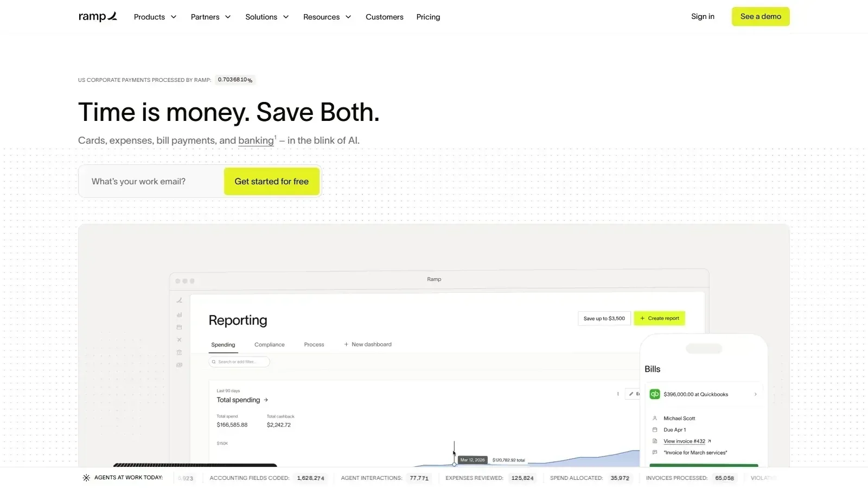The image size is (868, 488).
Task: Click the pencil edit icon on spending card
Action: [x=631, y=394]
